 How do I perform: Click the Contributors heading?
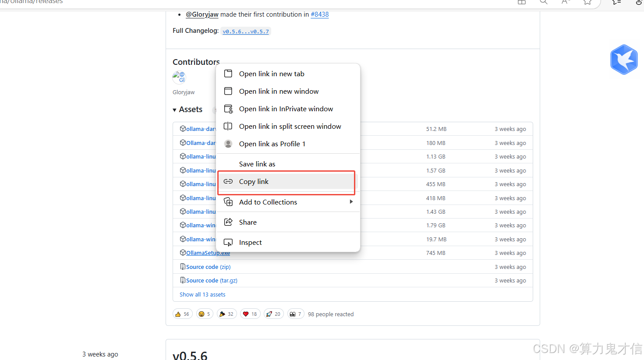(x=196, y=62)
